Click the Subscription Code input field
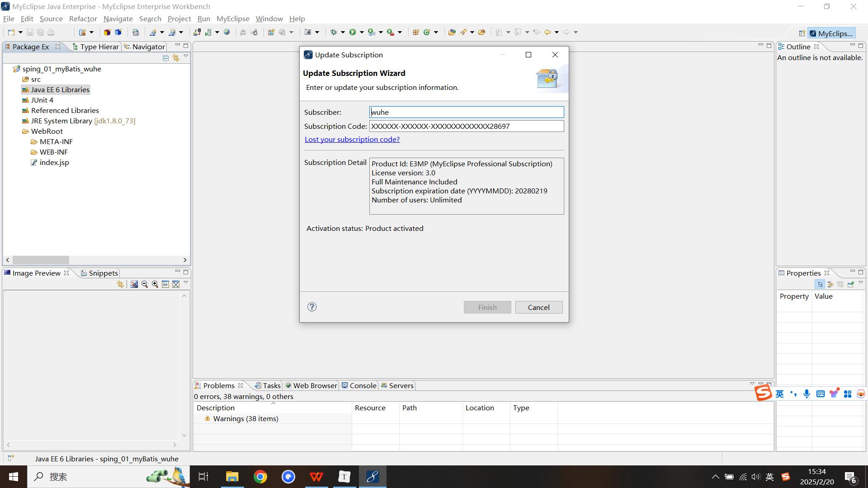Image resolution: width=868 pixels, height=488 pixels. pos(467,126)
